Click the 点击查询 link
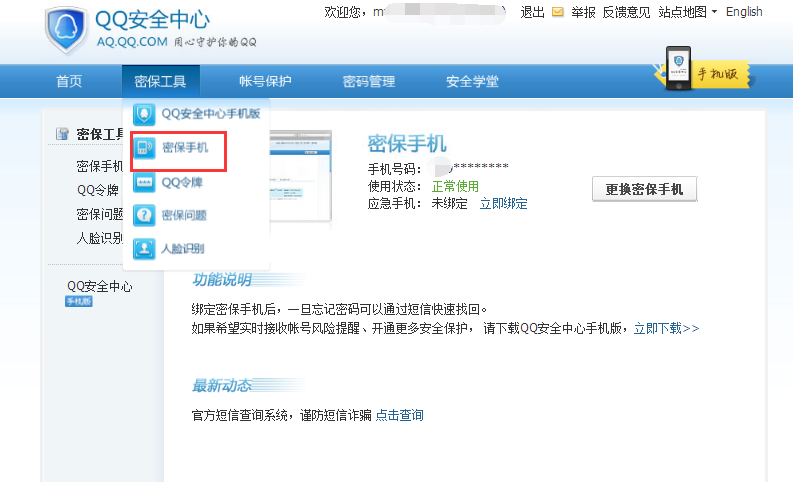Viewport: 793px width, 482px height. point(399,416)
